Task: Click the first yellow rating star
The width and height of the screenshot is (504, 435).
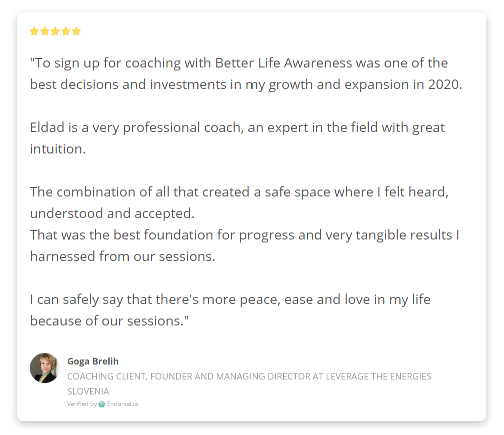Action: (34, 31)
